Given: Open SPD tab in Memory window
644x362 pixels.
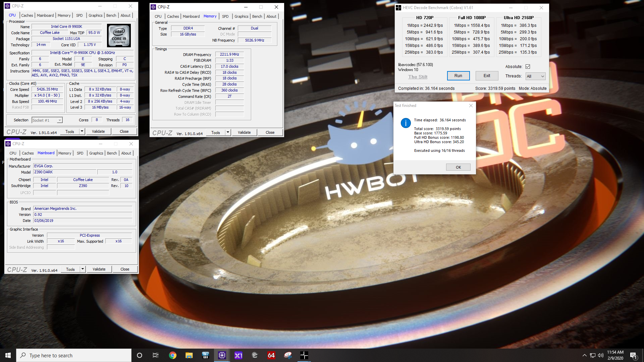Looking at the screenshot, I should coord(225,16).
